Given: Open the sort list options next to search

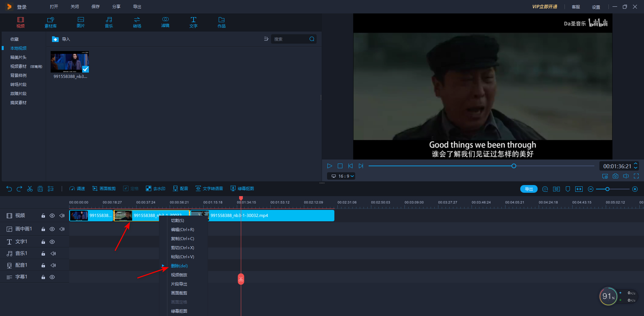Looking at the screenshot, I should click(266, 39).
